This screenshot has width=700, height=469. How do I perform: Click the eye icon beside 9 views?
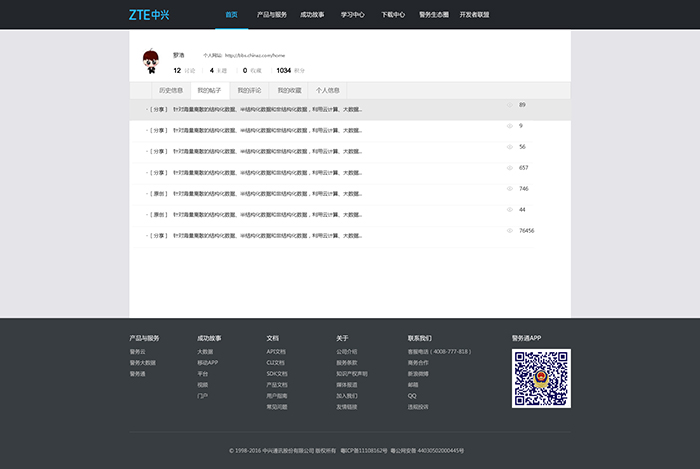point(509,126)
